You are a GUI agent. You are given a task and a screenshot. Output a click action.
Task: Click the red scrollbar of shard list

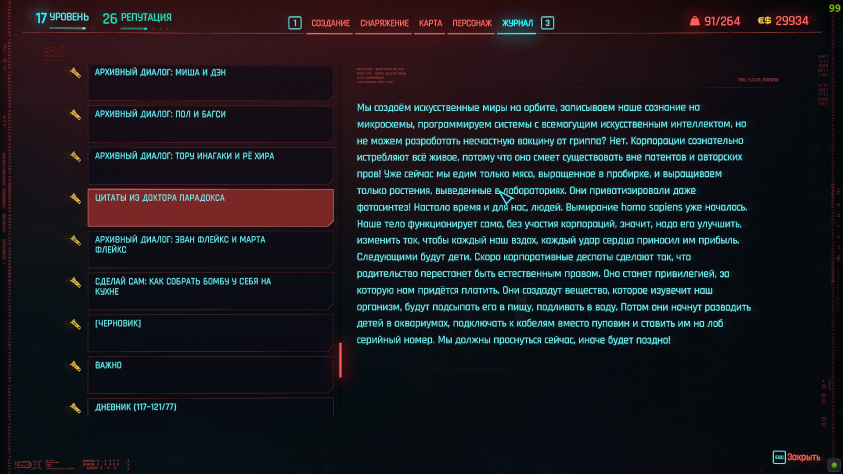point(340,360)
